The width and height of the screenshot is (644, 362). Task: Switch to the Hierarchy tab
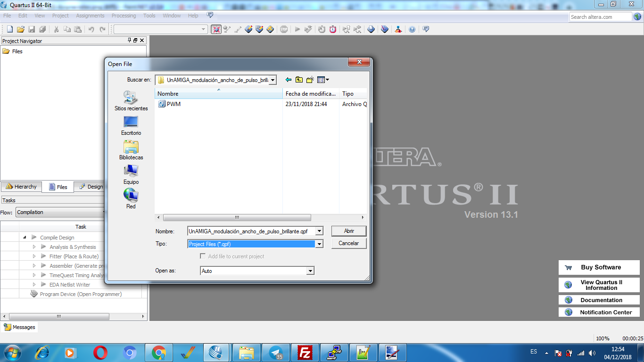[x=21, y=187]
